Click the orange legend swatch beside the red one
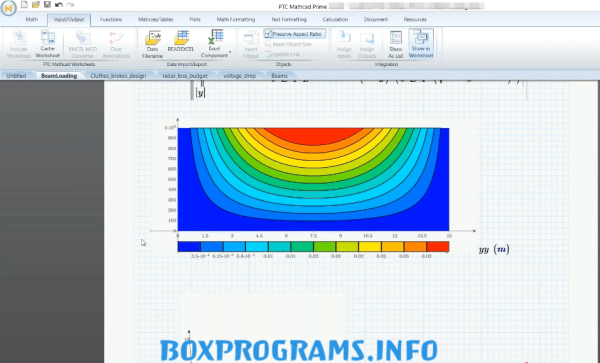600x363 pixels. (415, 247)
